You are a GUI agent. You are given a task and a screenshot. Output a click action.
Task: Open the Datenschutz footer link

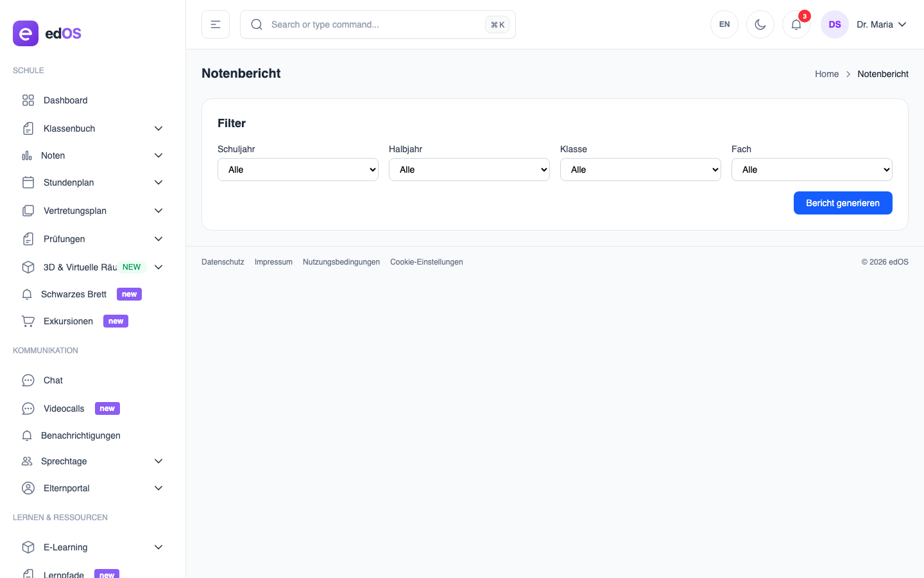tap(223, 262)
